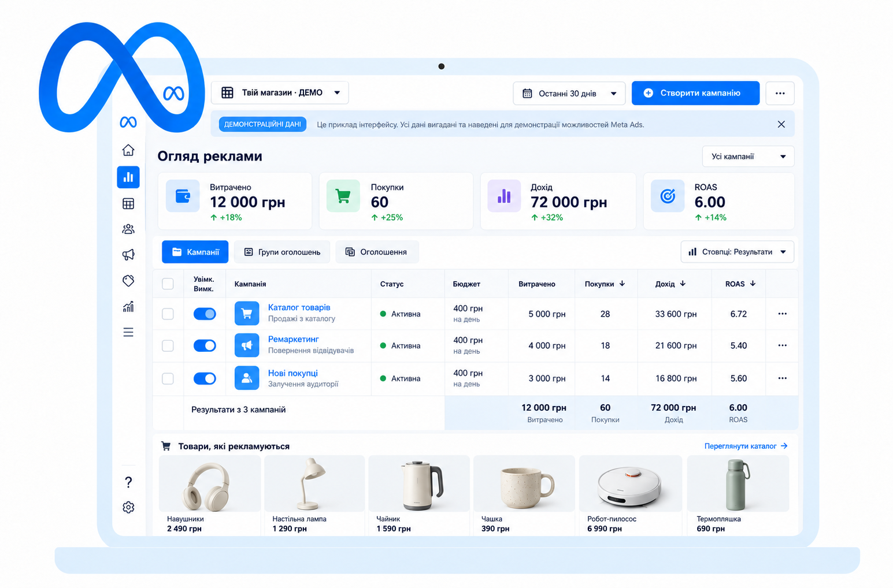Tick the select-all checkbox in table header
Image resolution: width=893 pixels, height=588 pixels.
point(168,284)
